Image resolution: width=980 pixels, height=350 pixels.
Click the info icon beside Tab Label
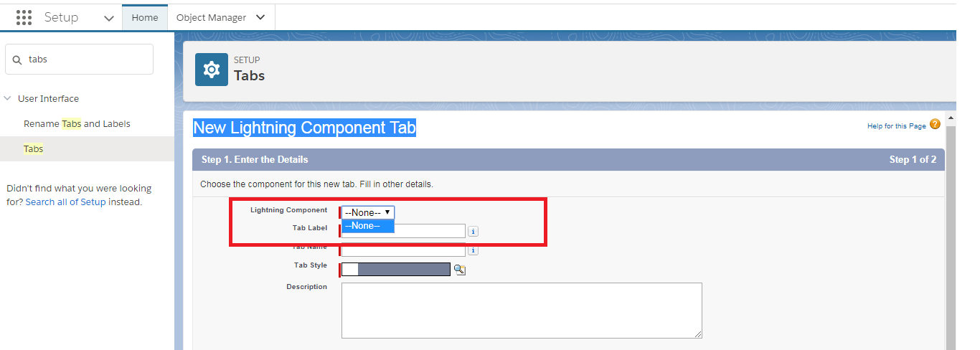click(473, 232)
